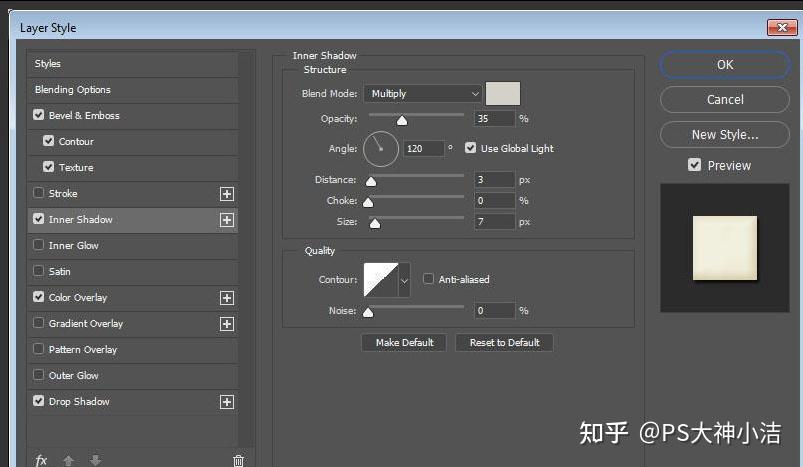Click the angle dial control
This screenshot has height=467, width=803.
click(381, 149)
